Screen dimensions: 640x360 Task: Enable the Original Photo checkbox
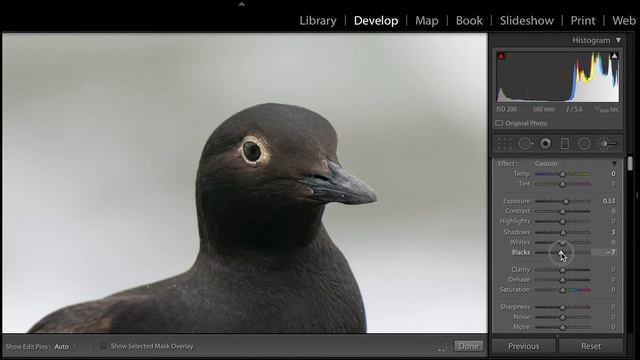point(499,123)
